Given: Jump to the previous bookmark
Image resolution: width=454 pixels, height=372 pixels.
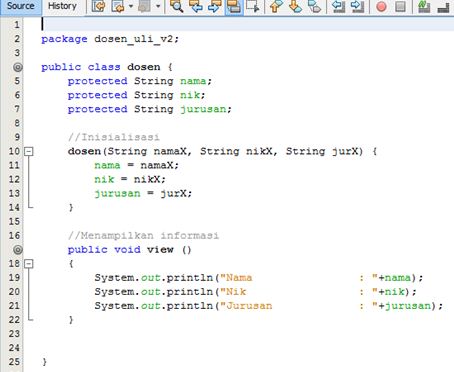Looking at the screenshot, I should tap(276, 6).
